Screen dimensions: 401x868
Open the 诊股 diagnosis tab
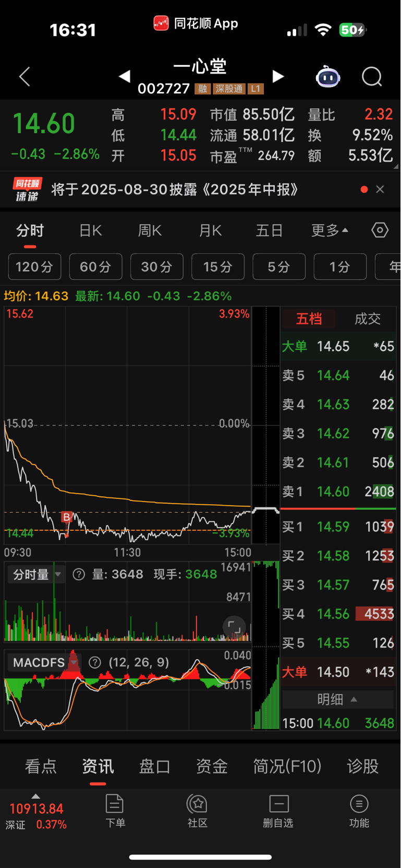[362, 766]
